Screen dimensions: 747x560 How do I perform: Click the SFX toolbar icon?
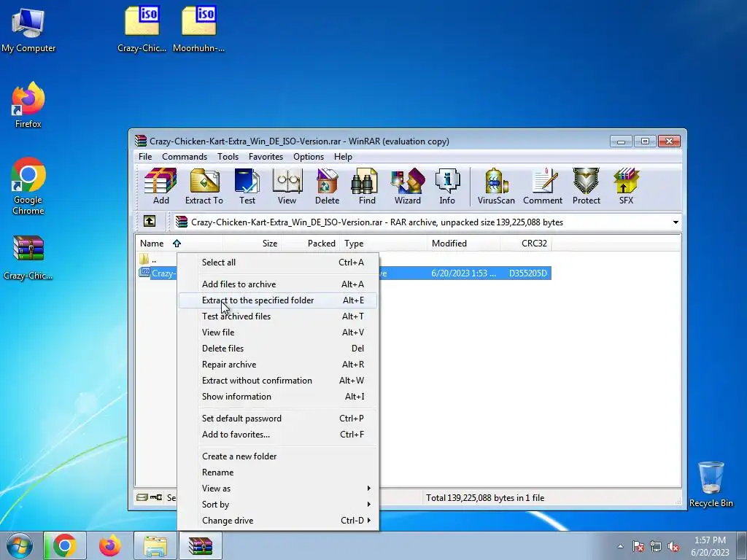pos(626,186)
